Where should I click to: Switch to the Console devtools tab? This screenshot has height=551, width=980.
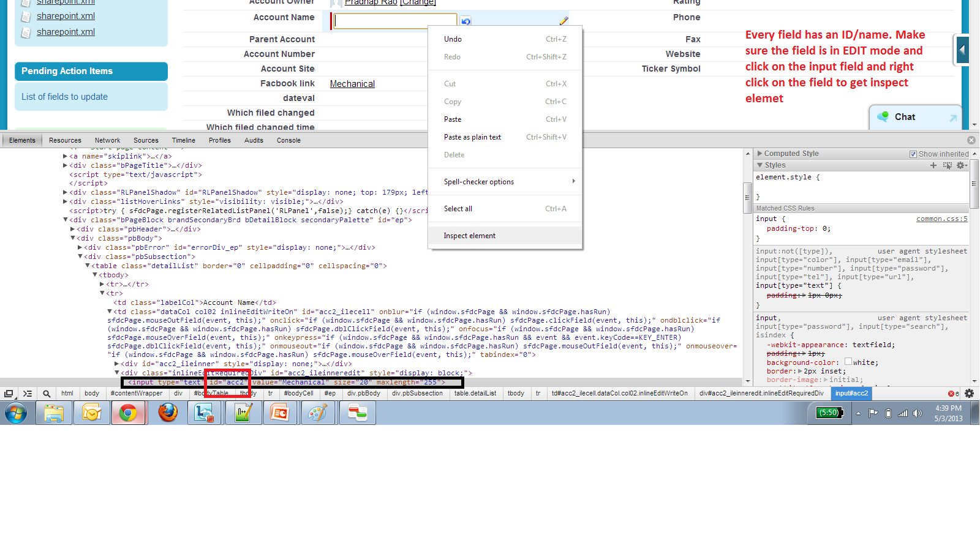click(288, 140)
